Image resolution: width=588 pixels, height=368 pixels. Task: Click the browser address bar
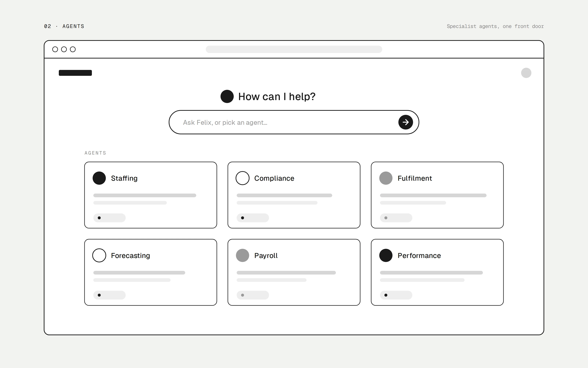[x=294, y=49]
